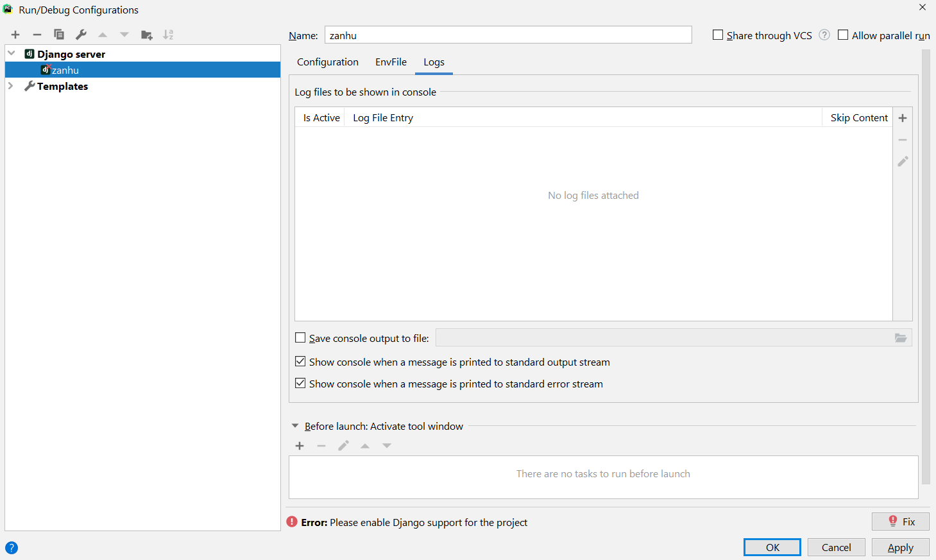Open help for Share through VCS
This screenshot has width=936, height=560.
(824, 35)
